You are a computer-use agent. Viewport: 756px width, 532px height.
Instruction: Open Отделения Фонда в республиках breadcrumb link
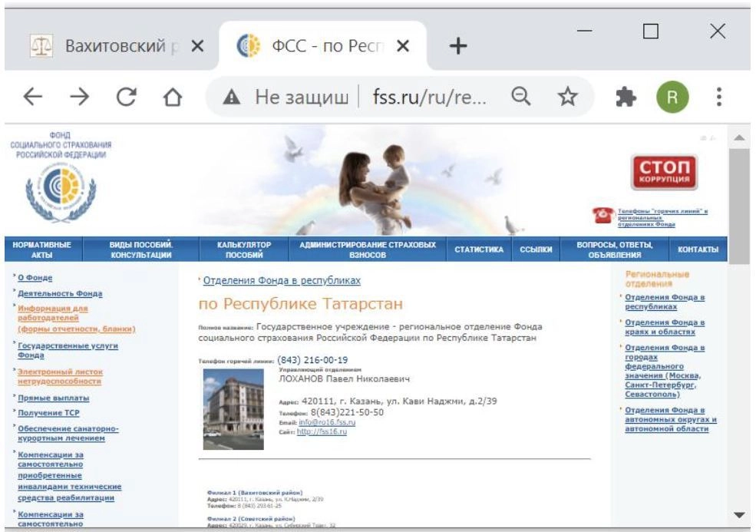pos(282,281)
